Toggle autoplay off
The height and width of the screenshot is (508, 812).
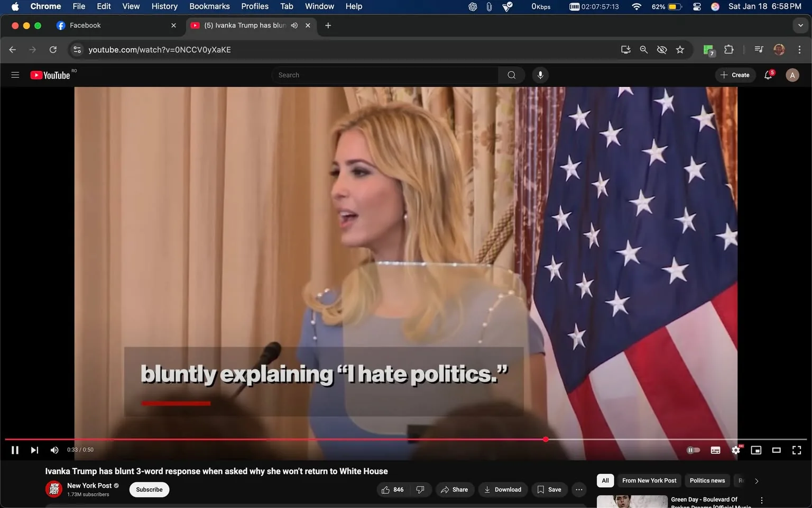[x=693, y=450]
